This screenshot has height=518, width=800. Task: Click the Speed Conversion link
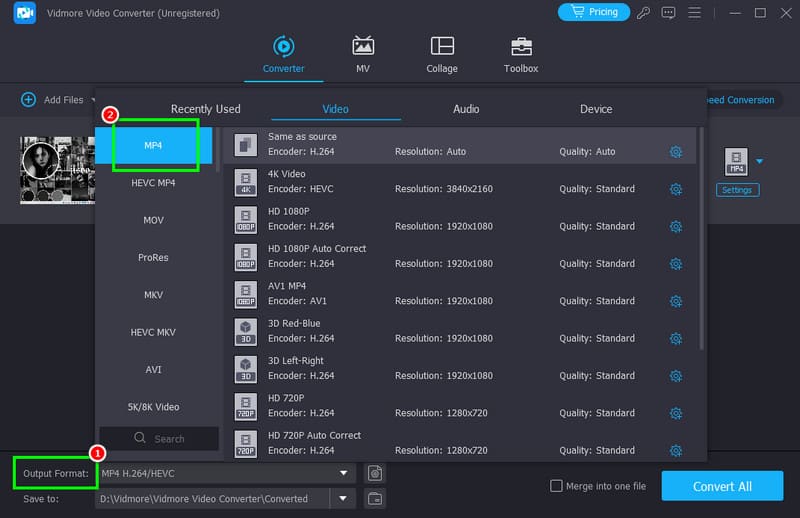pos(740,100)
